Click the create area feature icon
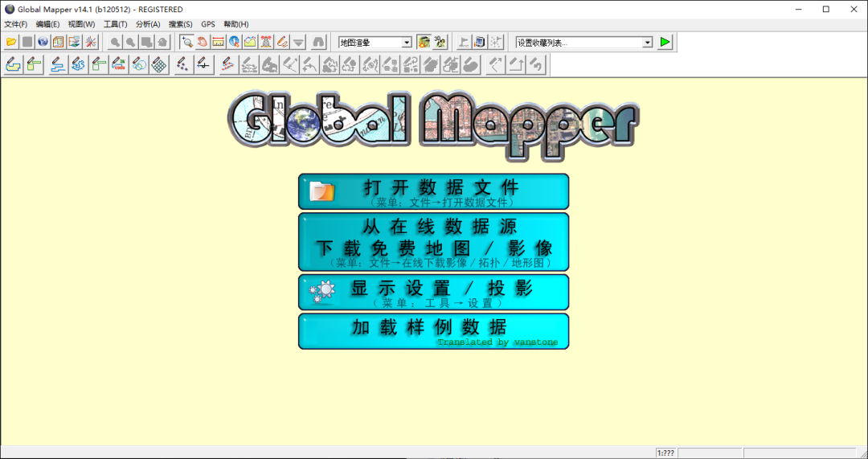Image resolution: width=868 pixels, height=459 pixels. point(14,65)
